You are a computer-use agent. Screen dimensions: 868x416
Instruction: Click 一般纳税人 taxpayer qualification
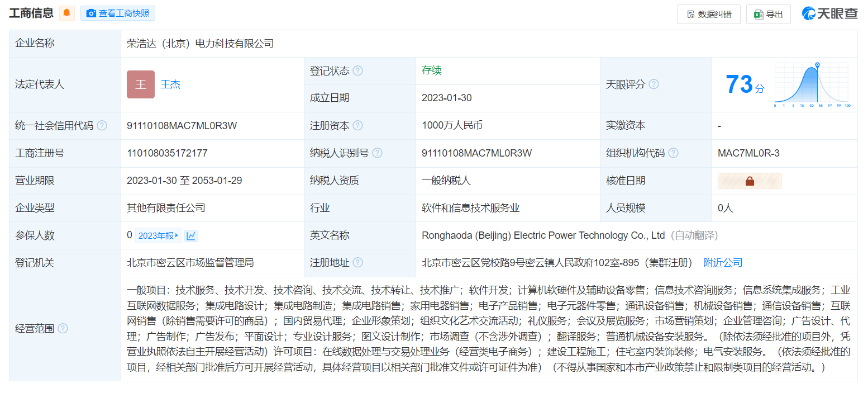[x=446, y=181]
